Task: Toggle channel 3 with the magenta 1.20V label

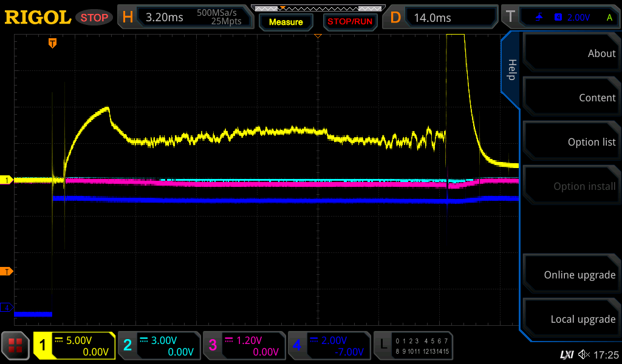Action: pyautogui.click(x=244, y=346)
